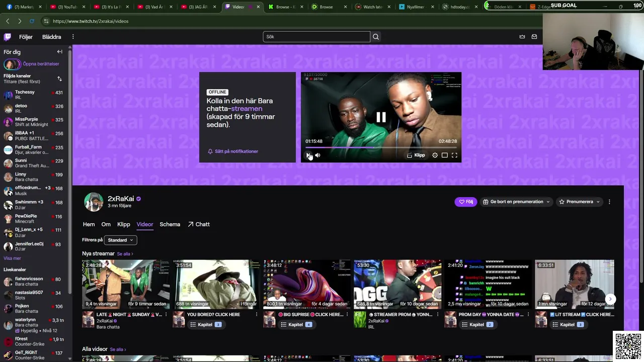This screenshot has height=362, width=644.
Task: Change followed channels sort order
Action: pos(59,79)
